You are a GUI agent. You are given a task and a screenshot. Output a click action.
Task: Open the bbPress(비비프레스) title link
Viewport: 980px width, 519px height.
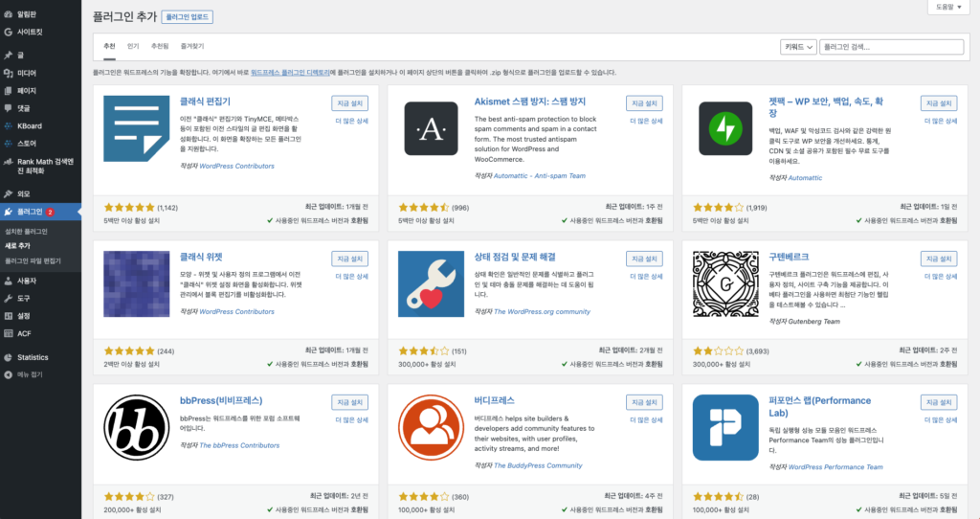[221, 400]
